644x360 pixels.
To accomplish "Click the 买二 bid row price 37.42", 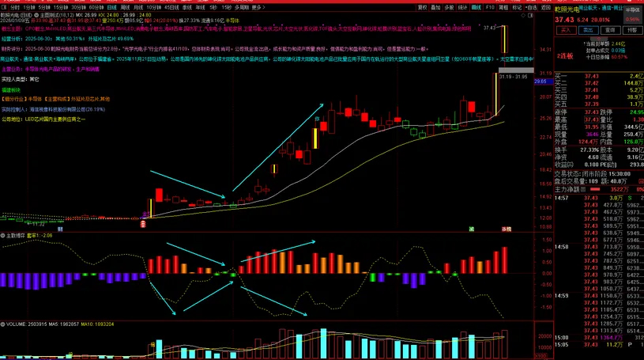I will (x=591, y=83).
